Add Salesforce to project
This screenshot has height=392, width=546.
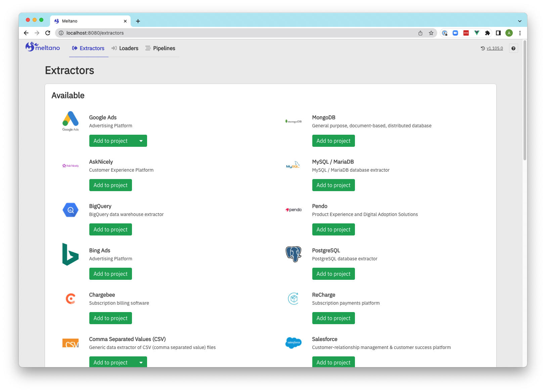pyautogui.click(x=333, y=362)
